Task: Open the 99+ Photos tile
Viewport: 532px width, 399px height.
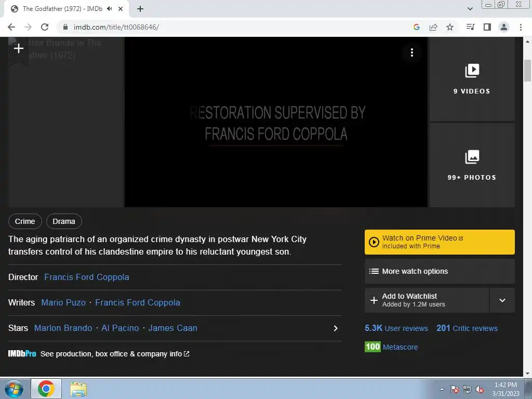Action: [x=472, y=165]
